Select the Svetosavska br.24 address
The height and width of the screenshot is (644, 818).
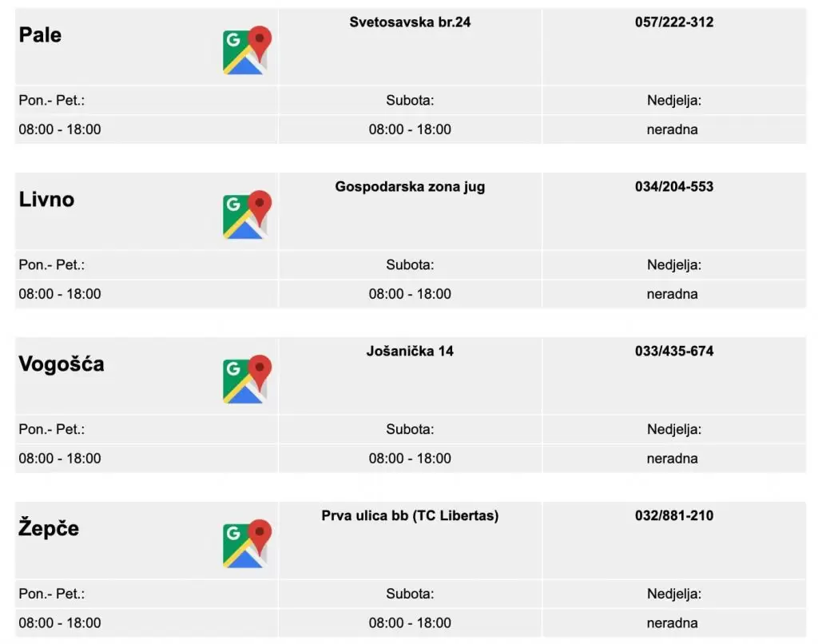(x=410, y=22)
